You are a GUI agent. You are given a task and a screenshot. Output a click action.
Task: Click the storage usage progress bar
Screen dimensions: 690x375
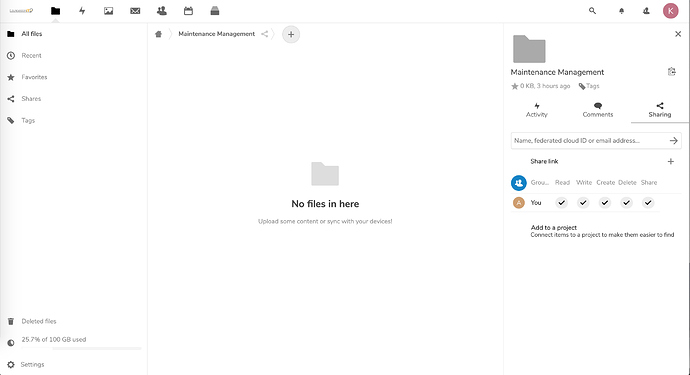(x=81, y=349)
